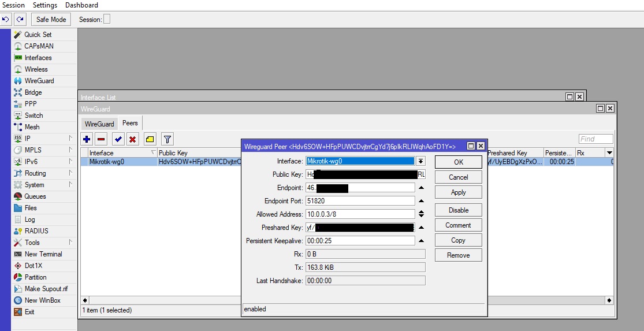Image resolution: width=644 pixels, height=331 pixels.
Task: Click Allowed Address up/down arrows
Action: (x=421, y=214)
